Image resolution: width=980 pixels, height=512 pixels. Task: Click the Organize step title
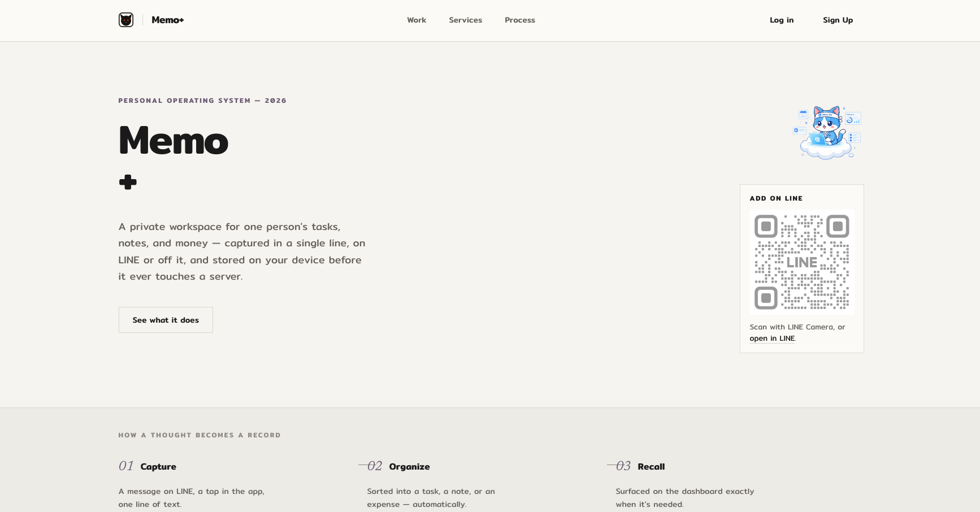(x=409, y=467)
